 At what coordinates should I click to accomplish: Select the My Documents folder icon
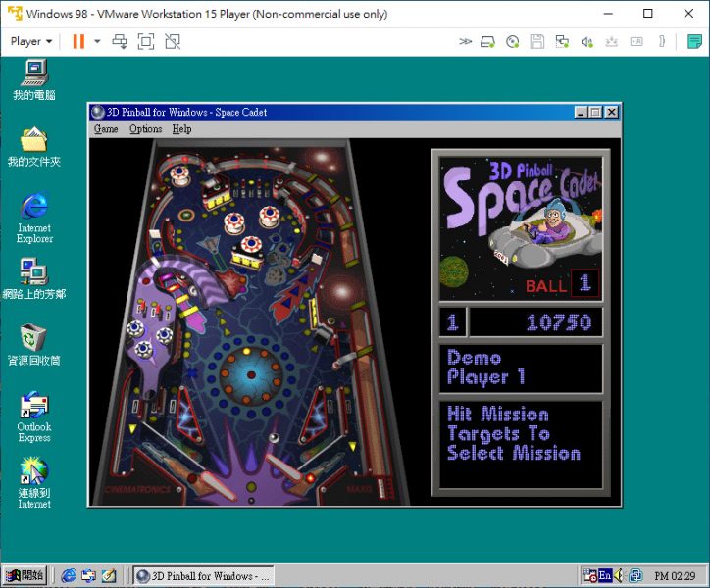34,147
